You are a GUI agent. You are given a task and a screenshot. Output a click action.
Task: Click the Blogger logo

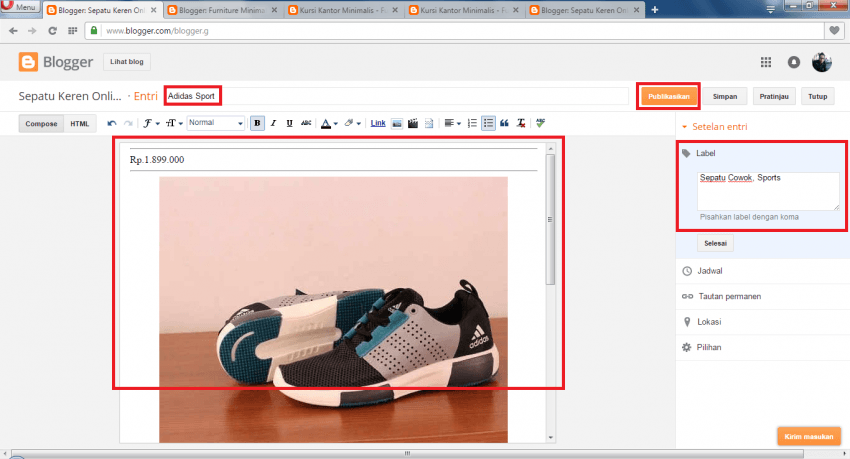(56, 62)
